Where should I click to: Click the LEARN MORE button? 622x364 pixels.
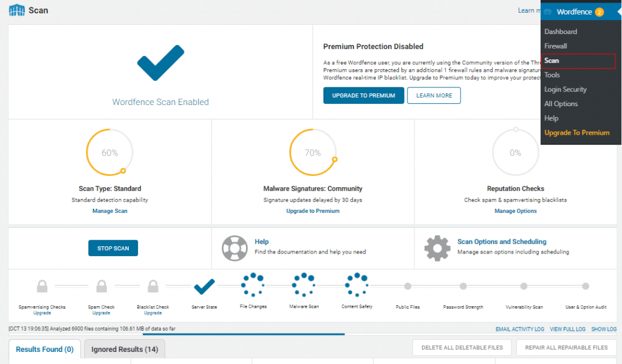click(434, 95)
